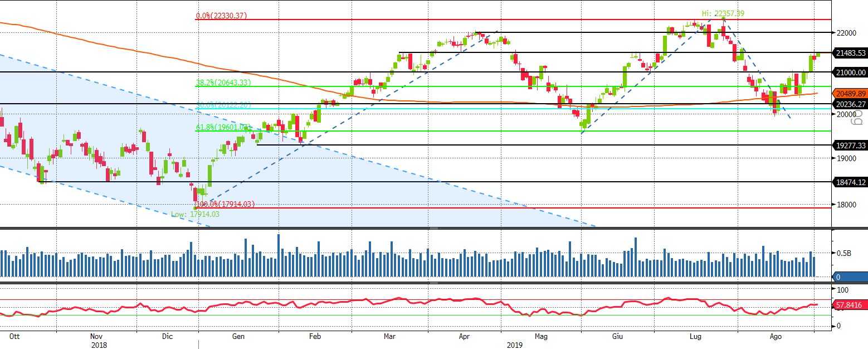Click the Dic month label
The width and height of the screenshot is (868, 349).
(167, 336)
